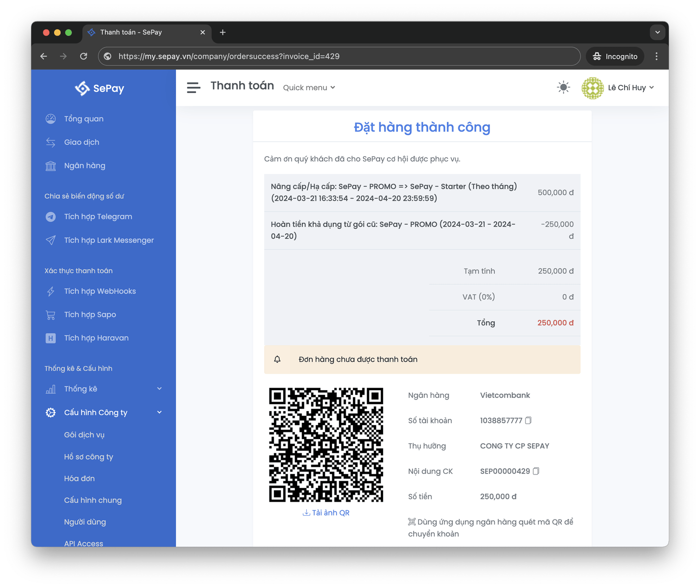Collapse Cấu hình Công ty chevron
Screen dimensions: 700x588
[159, 412]
